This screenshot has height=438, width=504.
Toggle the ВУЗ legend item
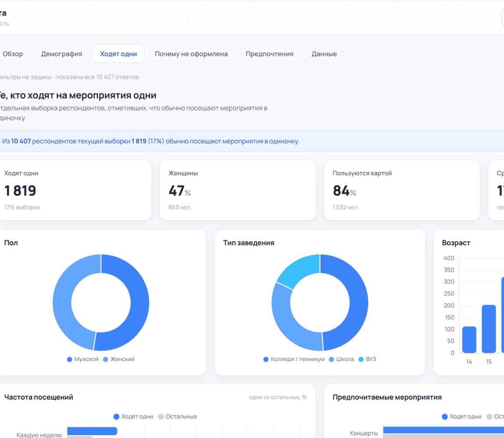point(367,359)
